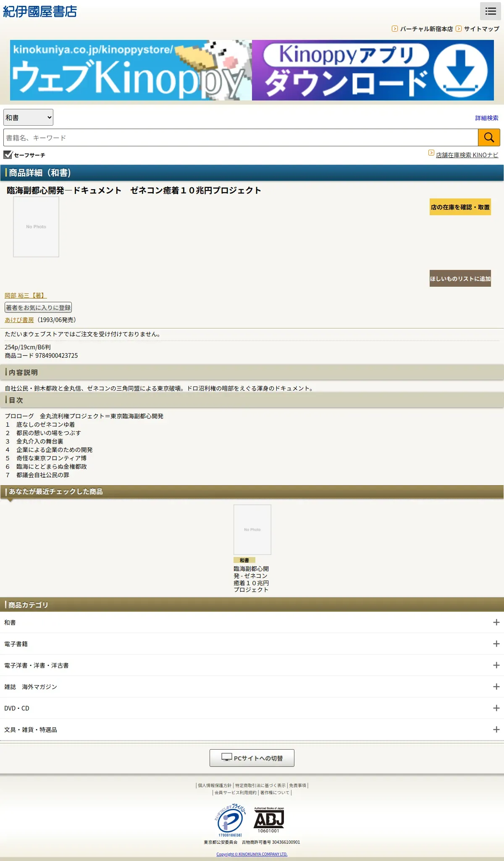Expand the 文具・雑貨・特選品 category
The image size is (504, 861).
(x=252, y=729)
